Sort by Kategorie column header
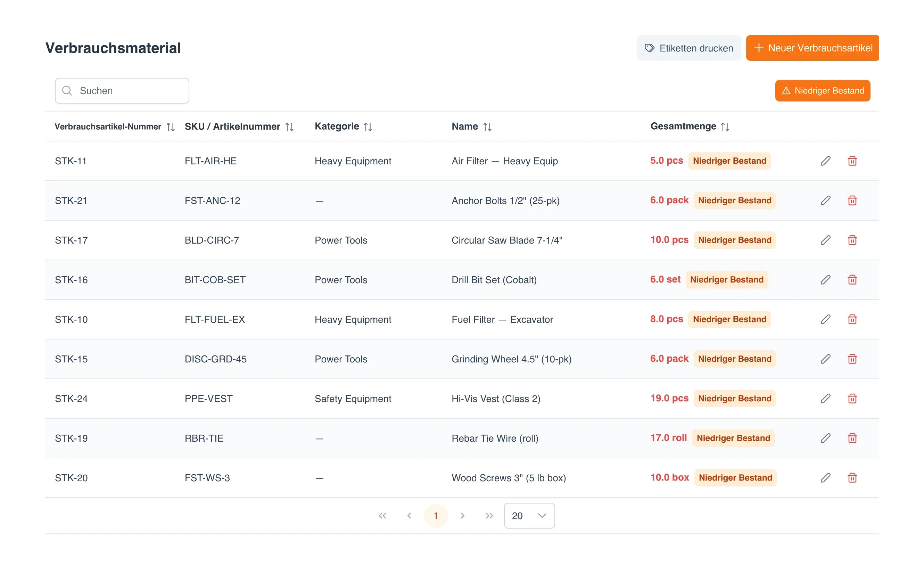 [x=344, y=126]
